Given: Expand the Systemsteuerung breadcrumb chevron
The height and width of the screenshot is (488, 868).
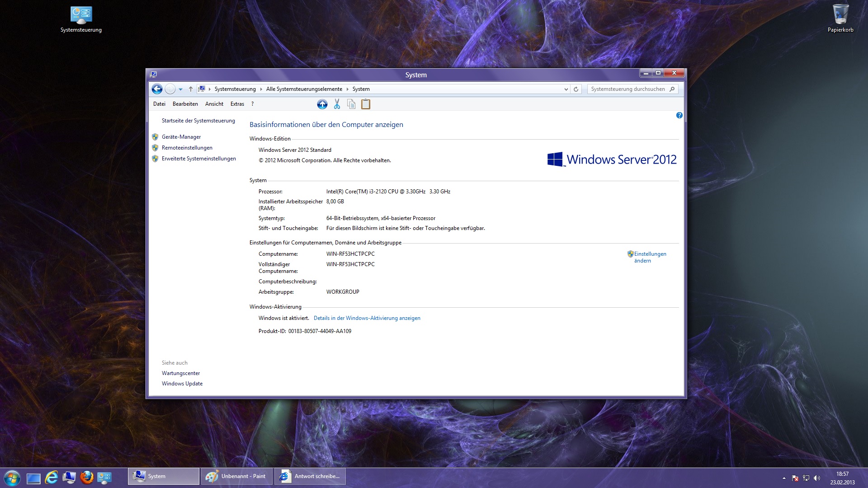Looking at the screenshot, I should (x=261, y=89).
